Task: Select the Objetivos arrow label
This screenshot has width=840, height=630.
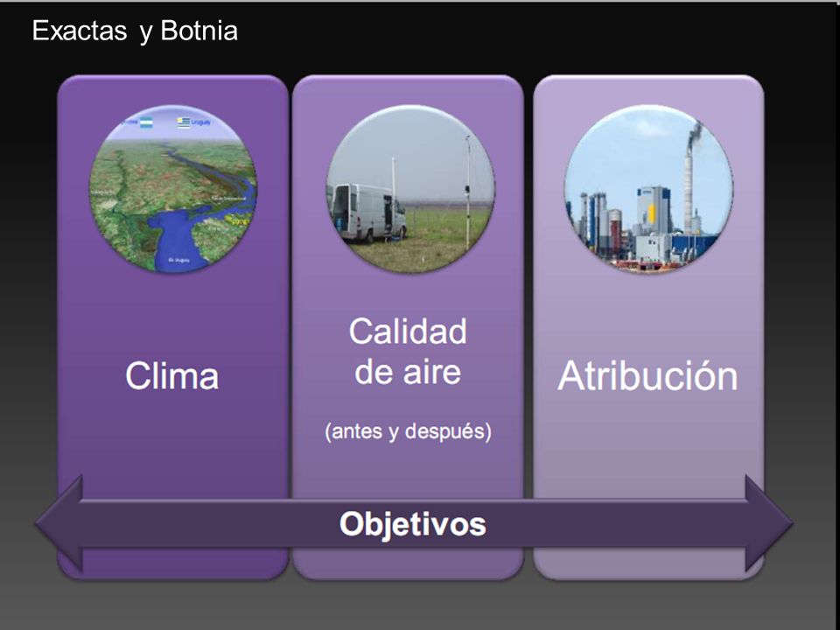Action: 412,523
